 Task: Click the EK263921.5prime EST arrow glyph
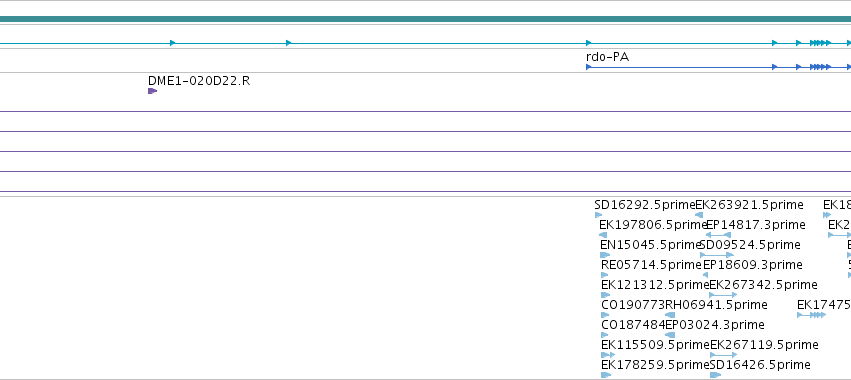tap(699, 215)
